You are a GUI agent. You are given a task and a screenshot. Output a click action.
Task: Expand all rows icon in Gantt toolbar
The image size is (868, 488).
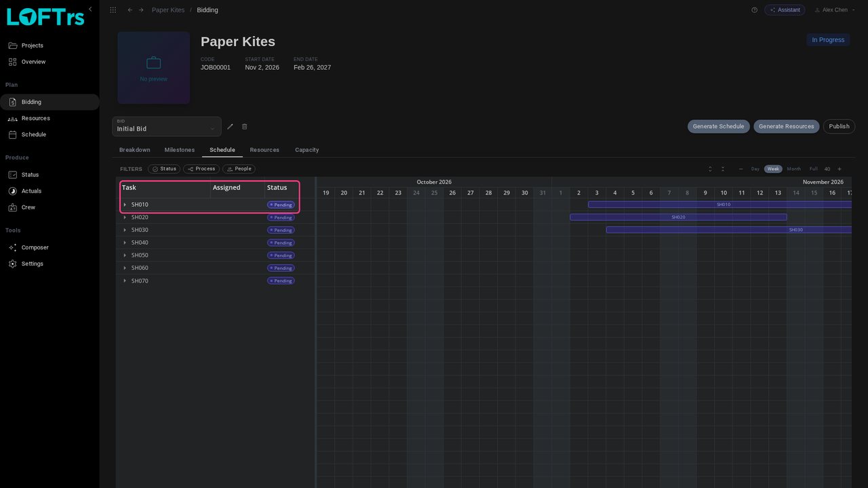tap(710, 169)
